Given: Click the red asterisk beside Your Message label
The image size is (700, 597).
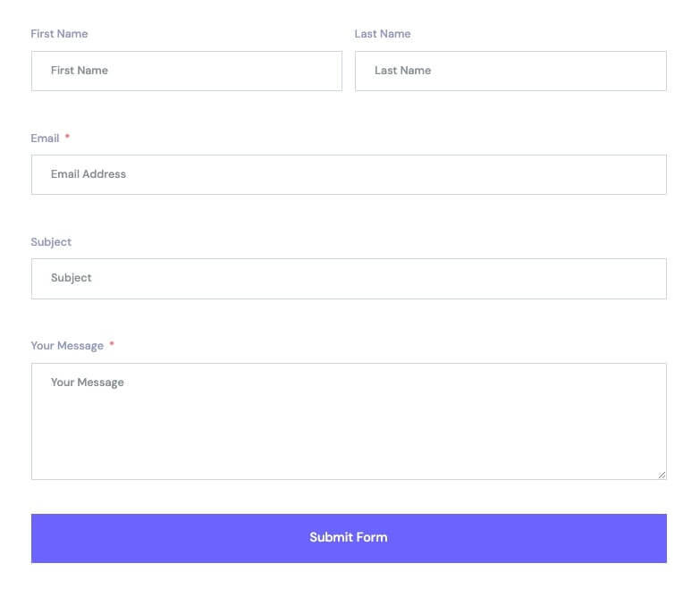Looking at the screenshot, I should [x=112, y=345].
